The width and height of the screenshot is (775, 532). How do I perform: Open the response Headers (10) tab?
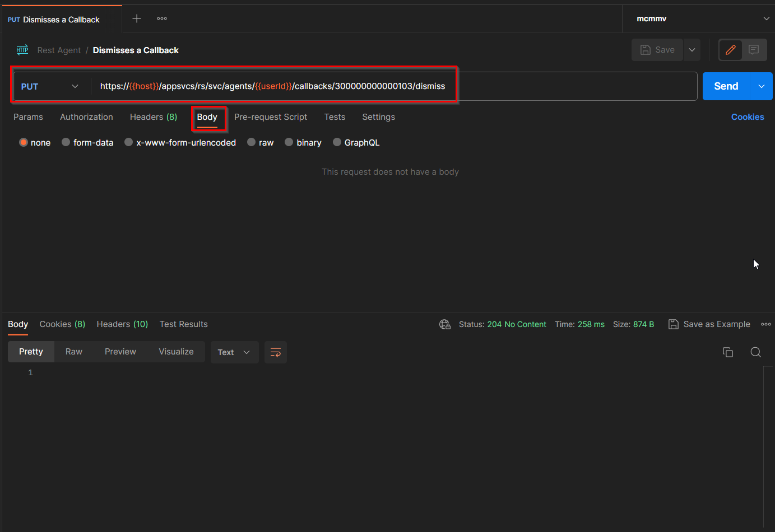[x=122, y=324]
